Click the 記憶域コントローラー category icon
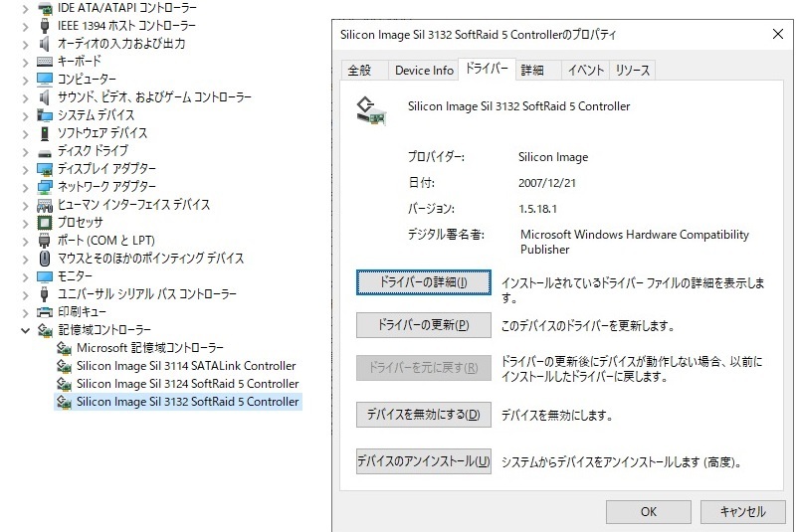This screenshot has width=796, height=532. [x=45, y=330]
